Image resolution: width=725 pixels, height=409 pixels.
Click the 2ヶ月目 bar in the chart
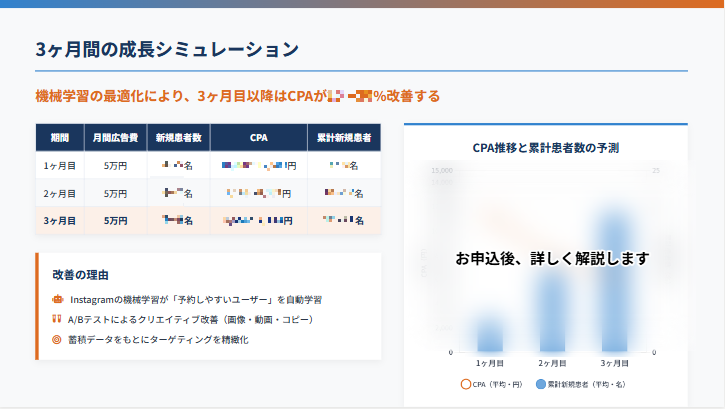click(x=552, y=312)
